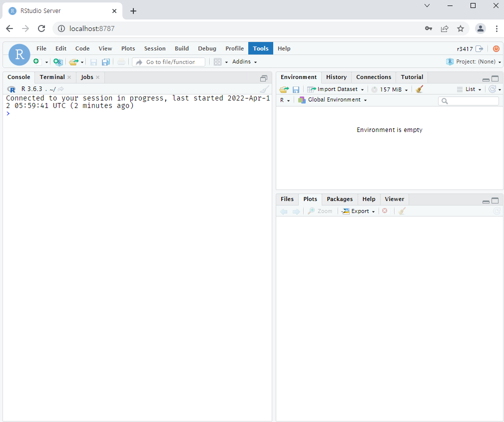The image size is (504, 422).
Task: Maximize the Plots pane
Action: (x=496, y=200)
